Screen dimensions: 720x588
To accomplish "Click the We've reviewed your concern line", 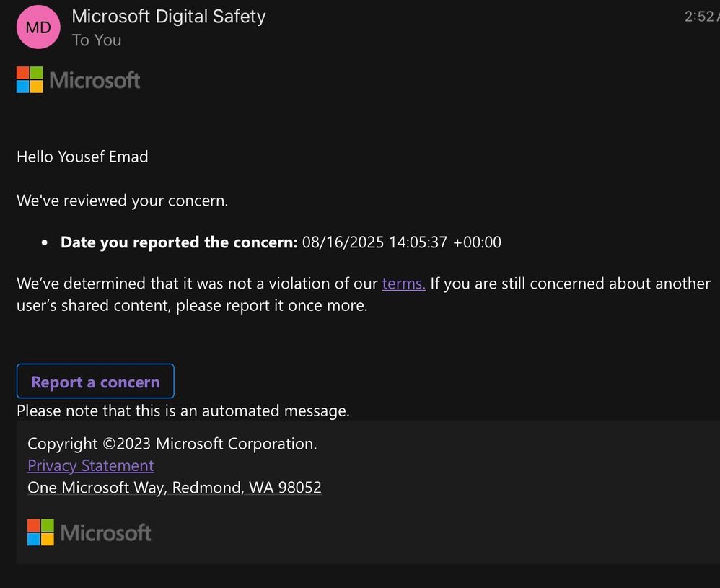I will pyautogui.click(x=122, y=201).
